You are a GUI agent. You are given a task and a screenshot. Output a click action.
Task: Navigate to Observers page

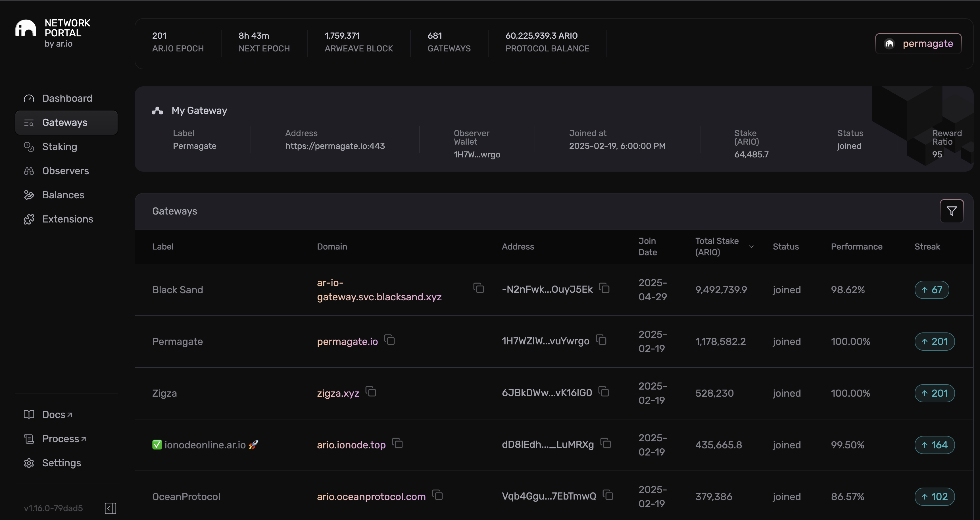(x=65, y=171)
